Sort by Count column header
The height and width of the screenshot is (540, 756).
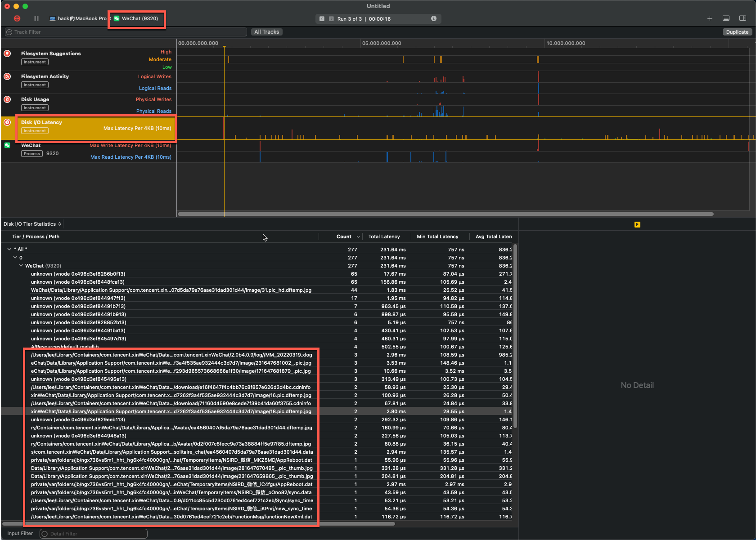pyautogui.click(x=344, y=237)
